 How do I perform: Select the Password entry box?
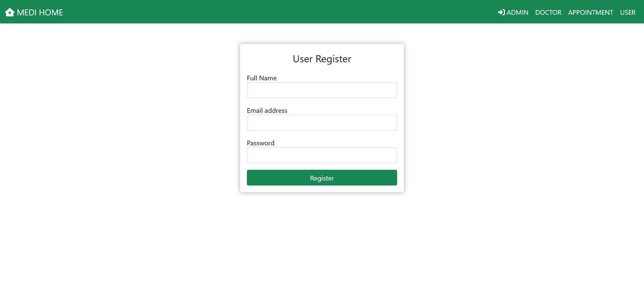[x=322, y=155]
